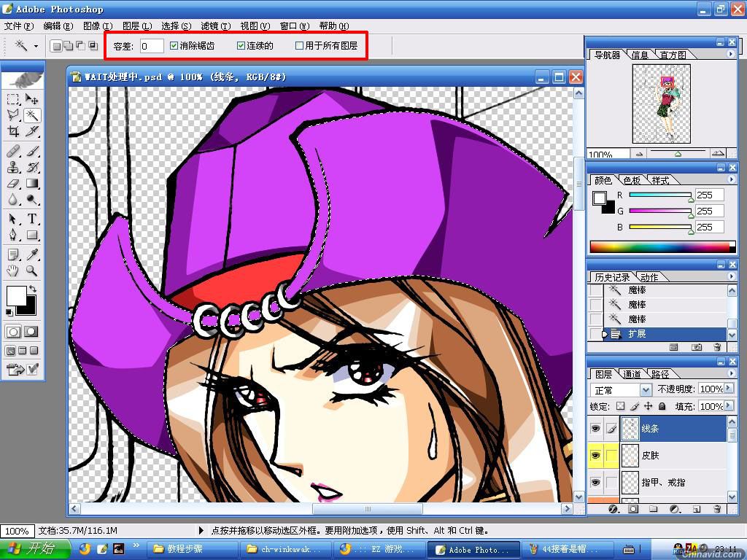Click add layer style icon
The image size is (747, 560).
tap(613, 509)
